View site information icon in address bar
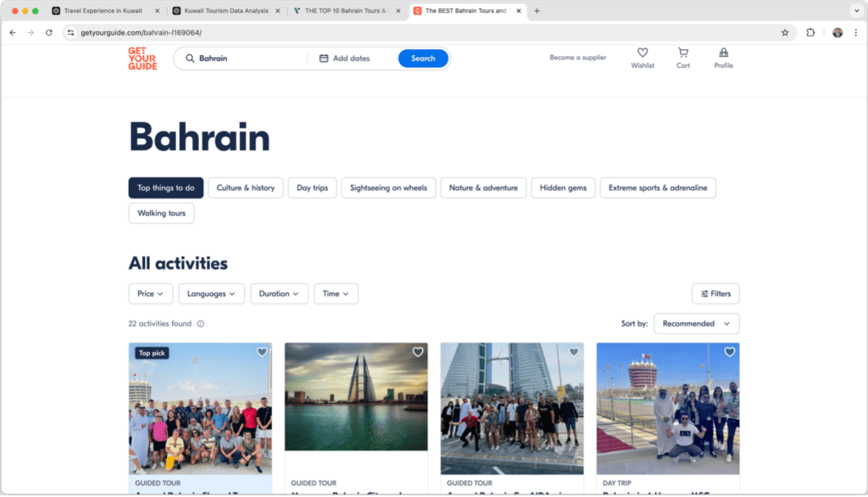This screenshot has width=868, height=497. [70, 33]
